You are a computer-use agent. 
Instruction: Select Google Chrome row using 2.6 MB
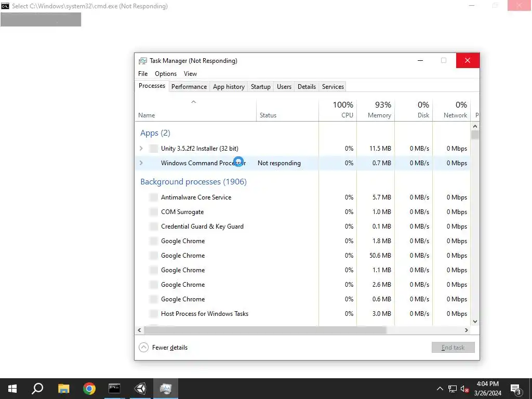(x=303, y=285)
